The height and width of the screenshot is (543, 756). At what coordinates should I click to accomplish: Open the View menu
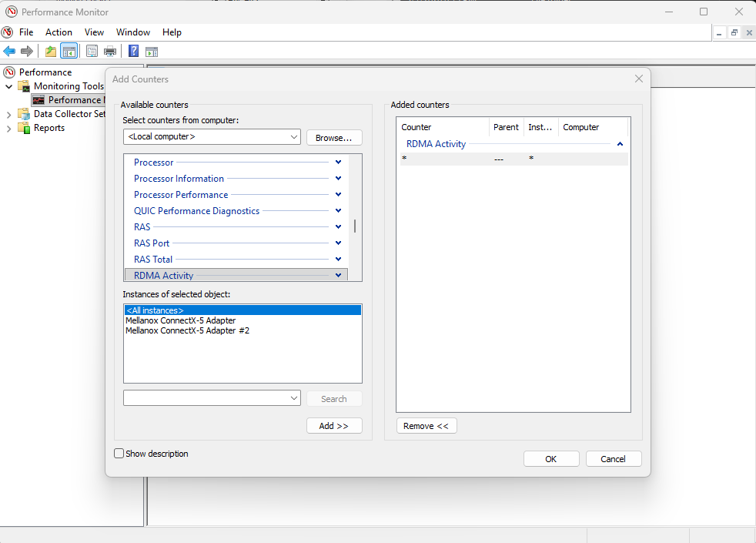94,32
